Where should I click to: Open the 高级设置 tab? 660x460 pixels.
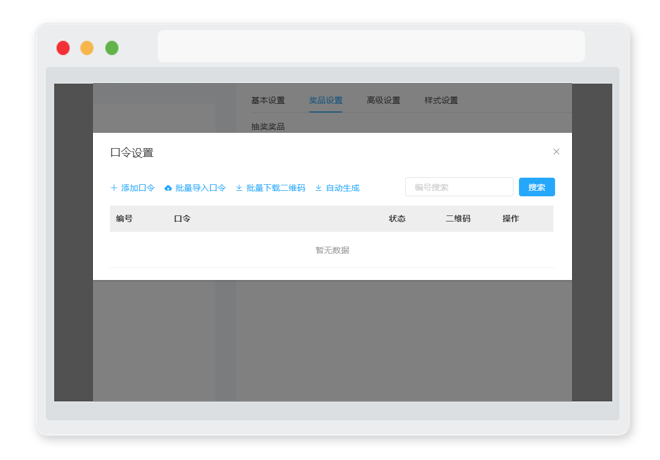pyautogui.click(x=383, y=100)
